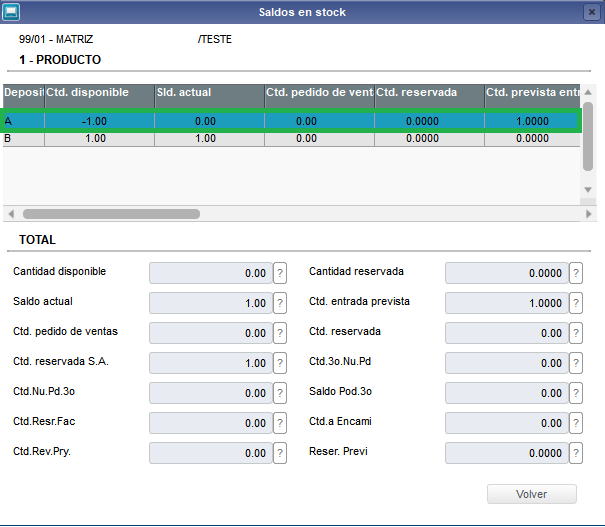Open help for Ctd. reservada S.A. field

coord(280,363)
